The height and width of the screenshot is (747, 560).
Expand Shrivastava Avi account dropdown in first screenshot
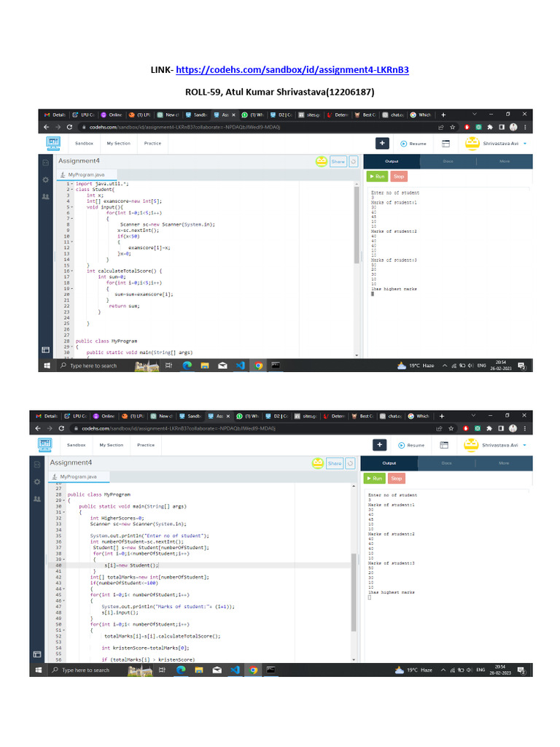tap(525, 144)
